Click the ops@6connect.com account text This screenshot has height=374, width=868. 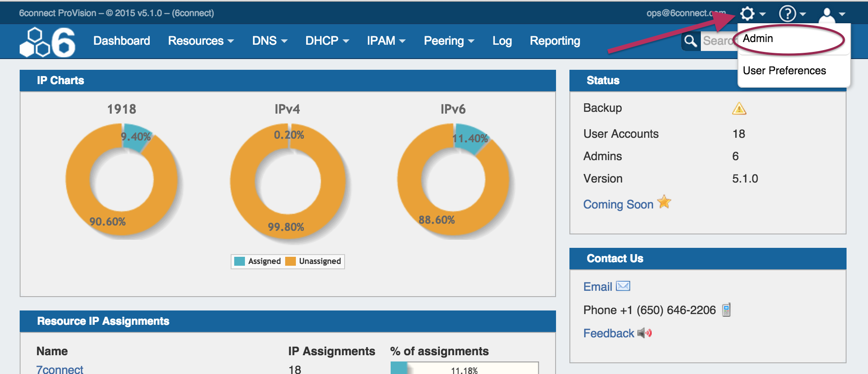click(687, 13)
